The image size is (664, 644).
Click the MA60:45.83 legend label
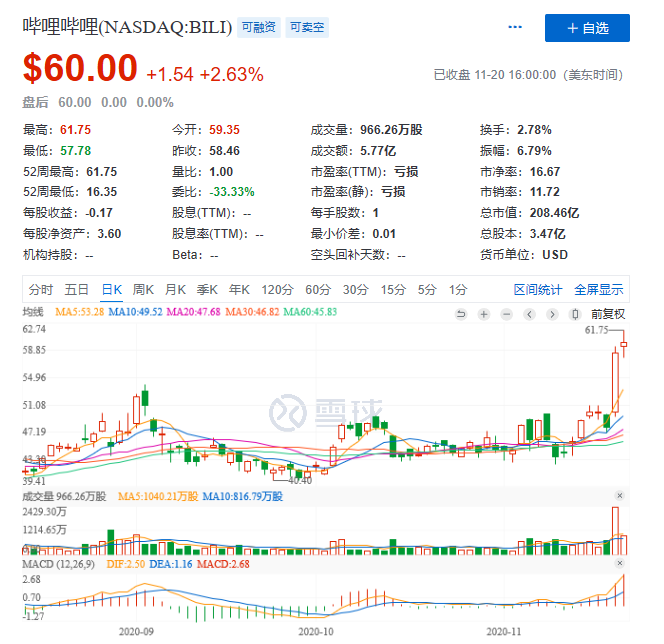click(x=310, y=312)
